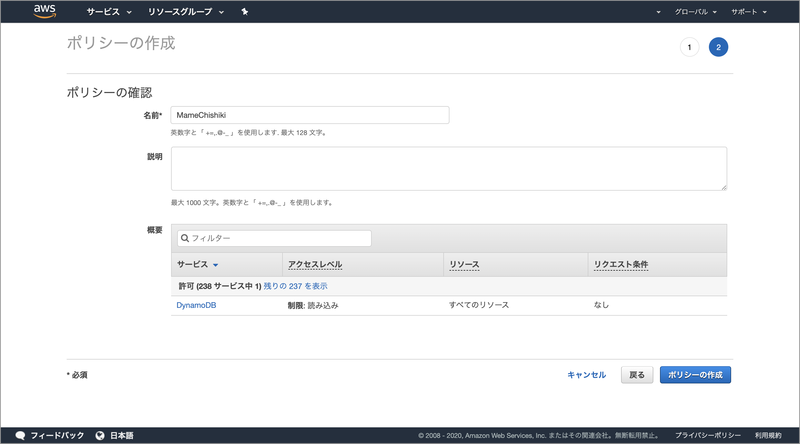Screen dimensions: 800x444
Task: Open フィードバック in the footer
Action: pyautogui.click(x=57, y=435)
